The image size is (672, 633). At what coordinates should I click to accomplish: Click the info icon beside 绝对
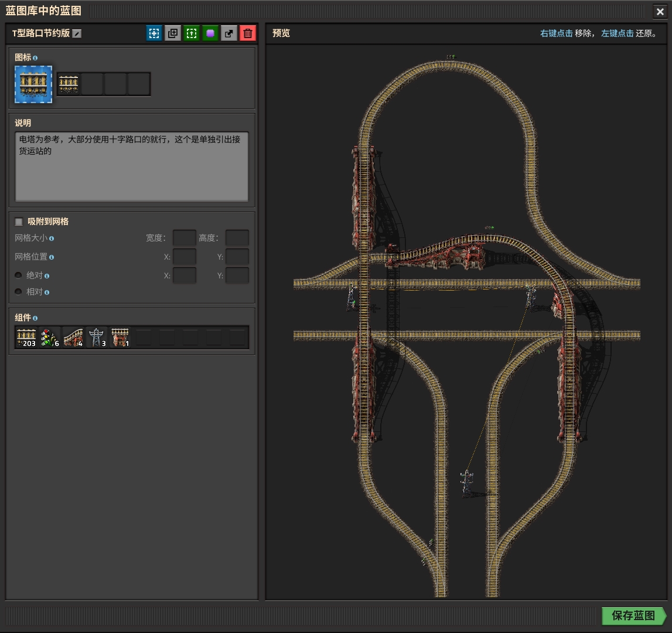pyautogui.click(x=47, y=276)
